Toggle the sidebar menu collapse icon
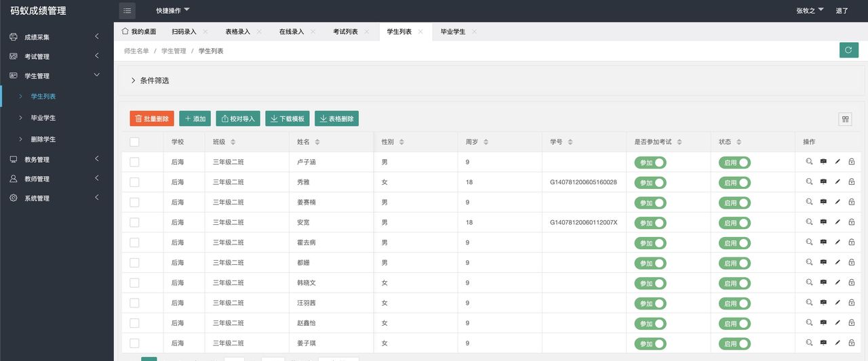This screenshot has height=361, width=868. point(127,11)
